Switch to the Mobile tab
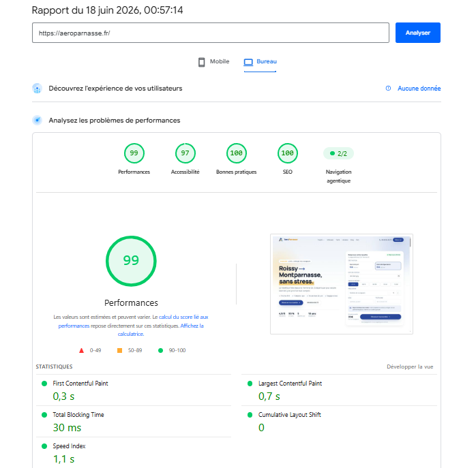Screen dimensions: 476x468 (213, 61)
